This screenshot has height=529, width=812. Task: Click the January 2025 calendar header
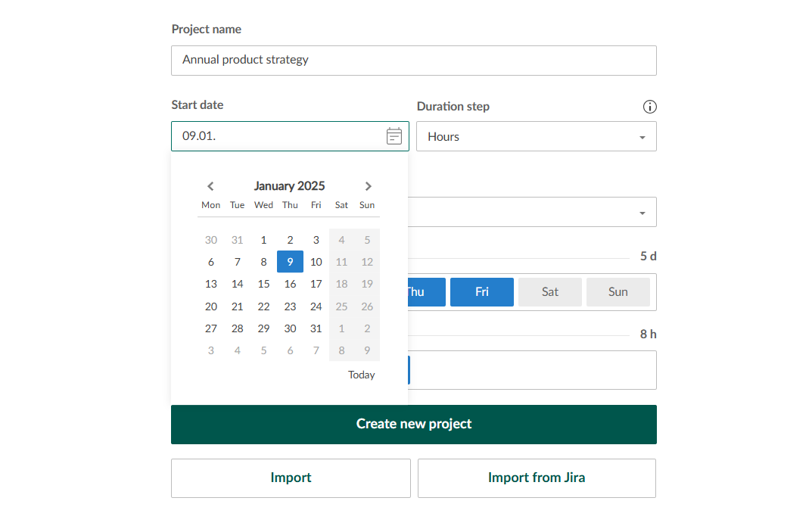pyautogui.click(x=289, y=185)
